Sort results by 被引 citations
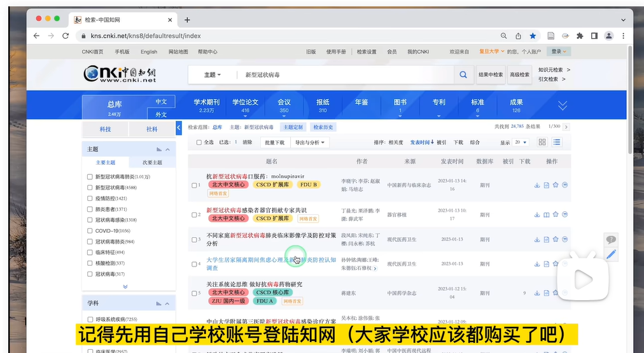The width and height of the screenshot is (644, 353). [441, 142]
